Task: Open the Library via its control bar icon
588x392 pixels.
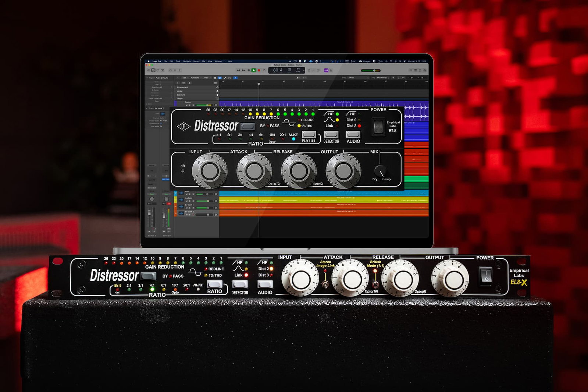Action: (x=149, y=70)
